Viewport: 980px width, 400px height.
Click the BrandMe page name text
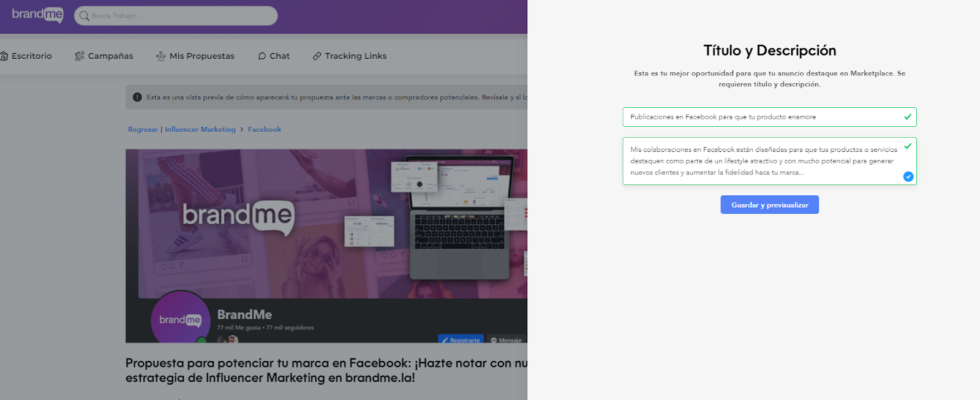(244, 314)
